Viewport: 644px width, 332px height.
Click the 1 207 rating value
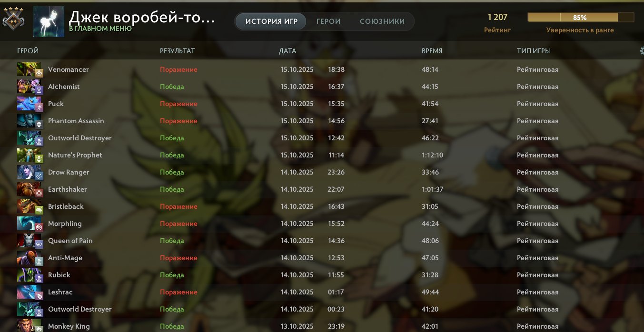497,17
